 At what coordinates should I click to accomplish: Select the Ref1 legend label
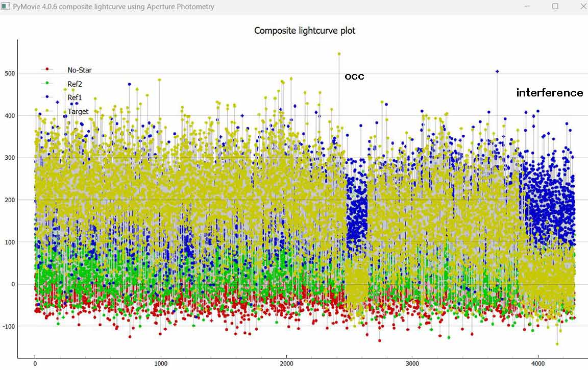pyautogui.click(x=75, y=97)
